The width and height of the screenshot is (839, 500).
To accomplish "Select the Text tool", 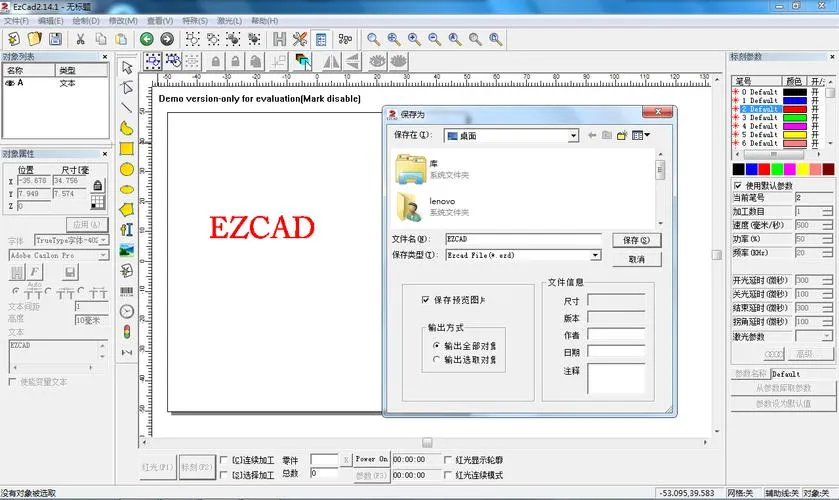I will 127,230.
